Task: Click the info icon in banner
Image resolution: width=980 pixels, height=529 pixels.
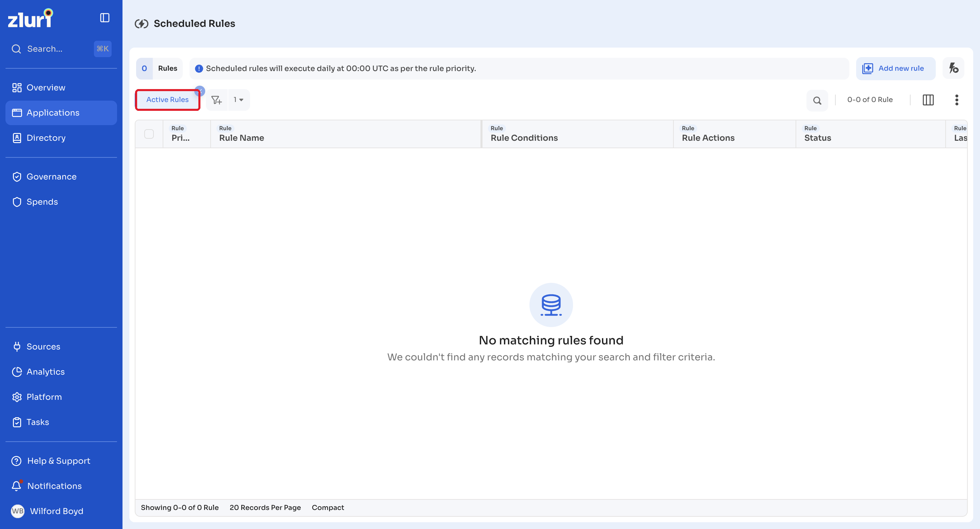Action: [199, 69]
